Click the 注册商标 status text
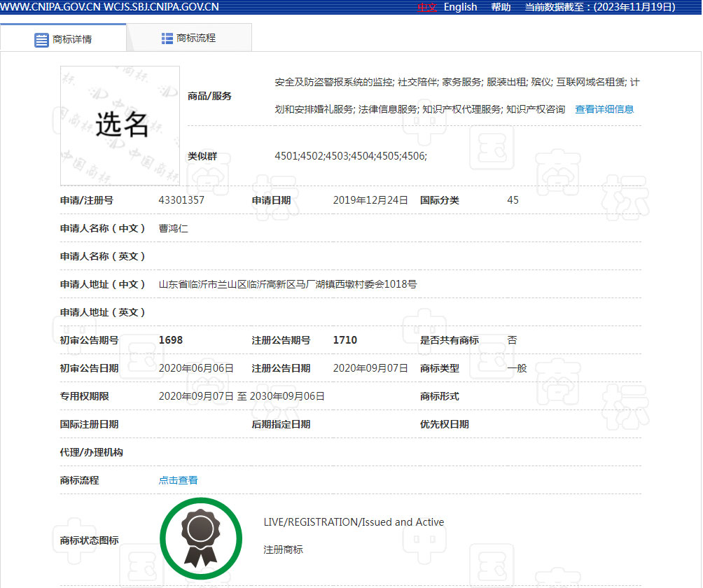 tap(284, 549)
